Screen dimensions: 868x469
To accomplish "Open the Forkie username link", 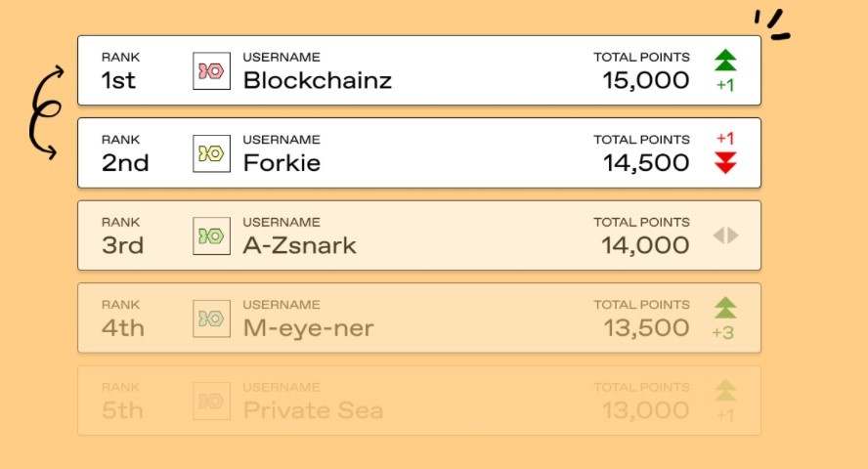I will tap(282, 163).
